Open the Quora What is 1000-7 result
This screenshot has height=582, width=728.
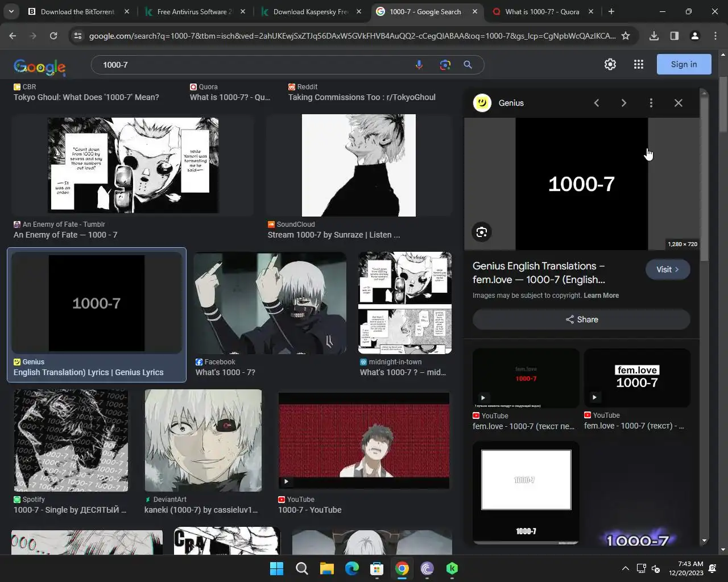pyautogui.click(x=230, y=97)
